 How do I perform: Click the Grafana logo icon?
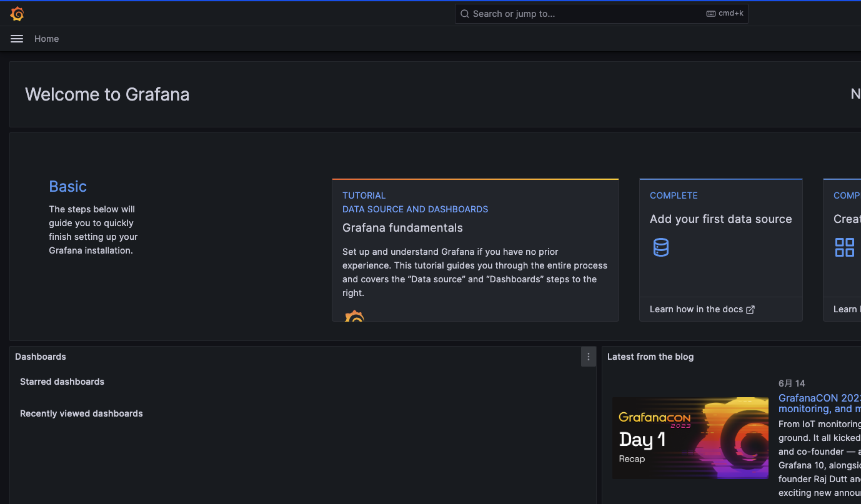17,14
